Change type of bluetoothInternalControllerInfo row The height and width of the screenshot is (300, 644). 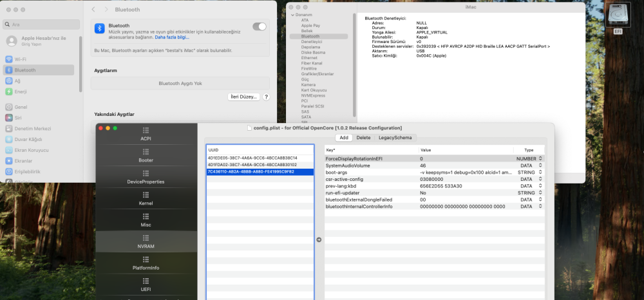point(540,207)
